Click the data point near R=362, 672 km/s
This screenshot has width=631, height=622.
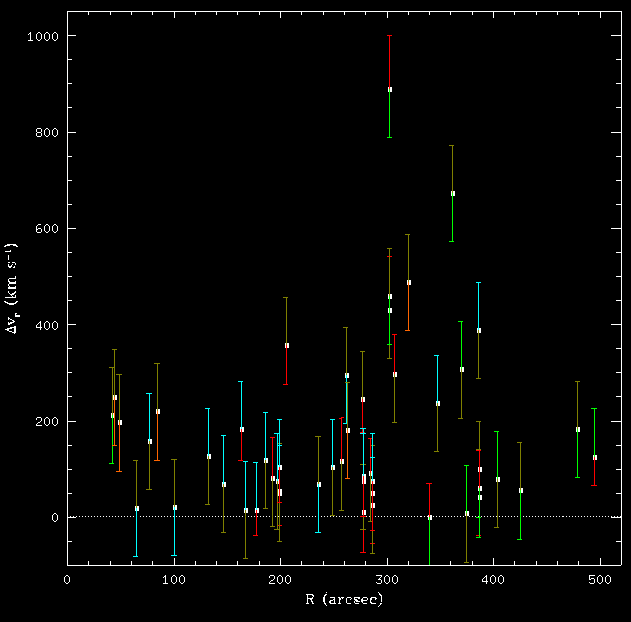pos(453,194)
